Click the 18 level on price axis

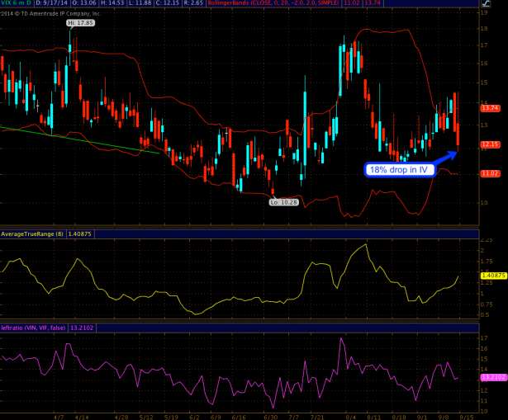pyautogui.click(x=484, y=27)
